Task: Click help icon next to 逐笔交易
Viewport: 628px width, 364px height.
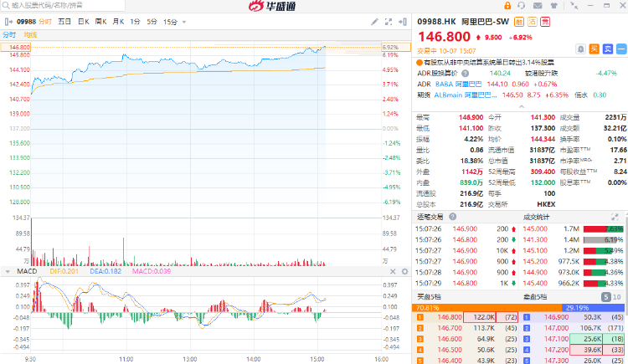Action: coord(452,217)
